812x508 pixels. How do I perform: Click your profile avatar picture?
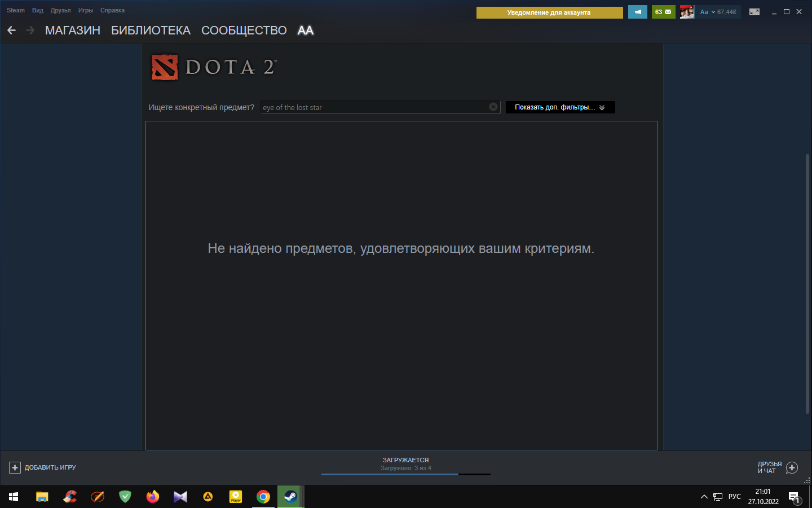(687, 11)
